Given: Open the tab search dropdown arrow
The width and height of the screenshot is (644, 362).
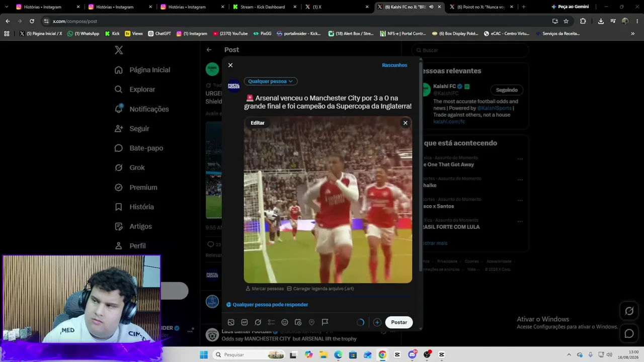Looking at the screenshot, I should point(6,7).
